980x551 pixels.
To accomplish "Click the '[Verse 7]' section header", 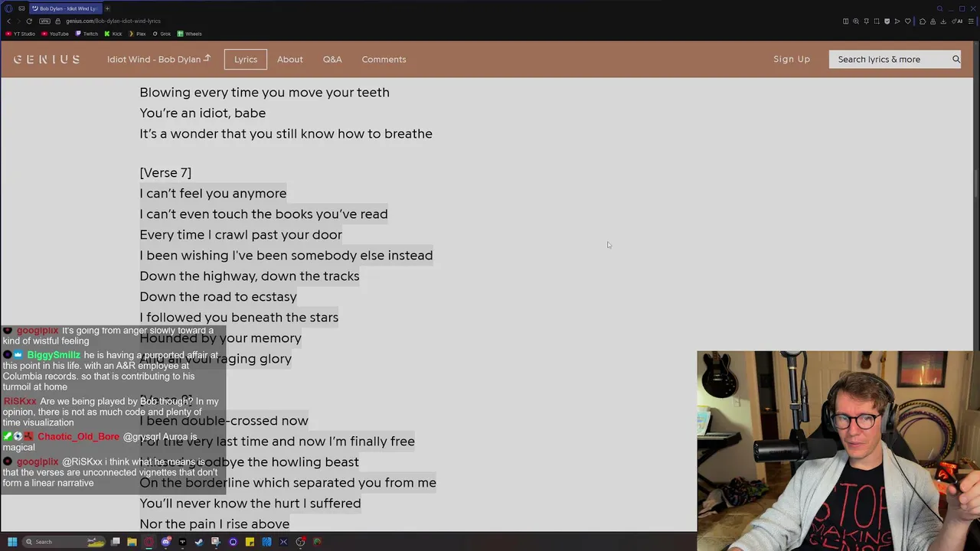I will pyautogui.click(x=165, y=172).
